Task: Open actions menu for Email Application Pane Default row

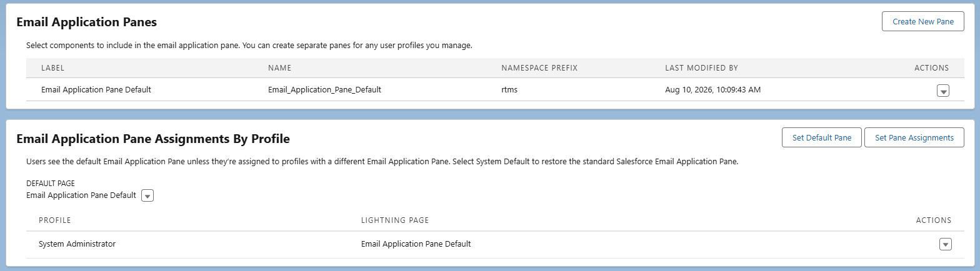Action: point(943,91)
